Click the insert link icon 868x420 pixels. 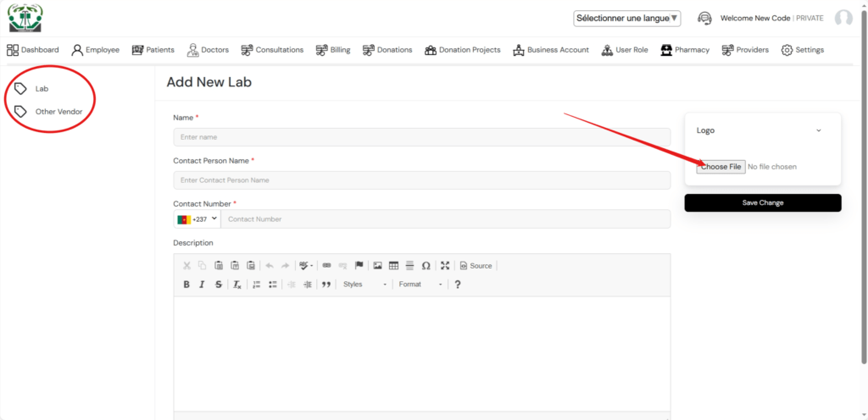(326, 266)
